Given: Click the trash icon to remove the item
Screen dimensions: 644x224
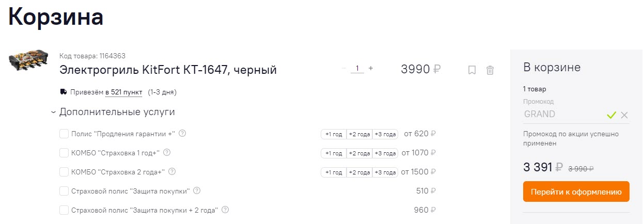Looking at the screenshot, I should [490, 70].
